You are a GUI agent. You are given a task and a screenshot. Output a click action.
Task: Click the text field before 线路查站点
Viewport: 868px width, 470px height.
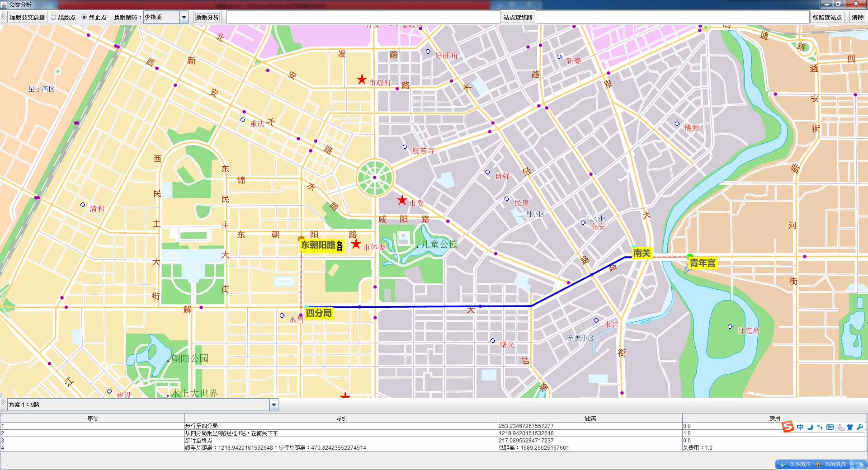(x=672, y=17)
